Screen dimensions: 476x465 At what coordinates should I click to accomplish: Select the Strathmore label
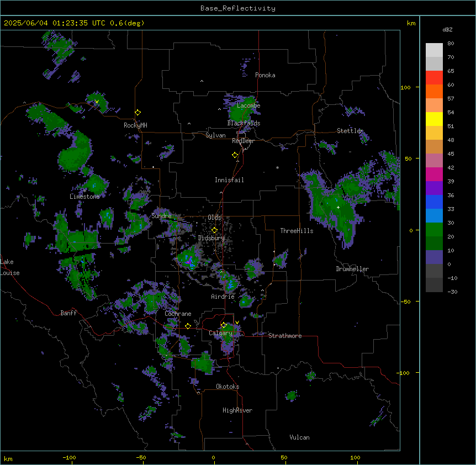(x=285, y=336)
